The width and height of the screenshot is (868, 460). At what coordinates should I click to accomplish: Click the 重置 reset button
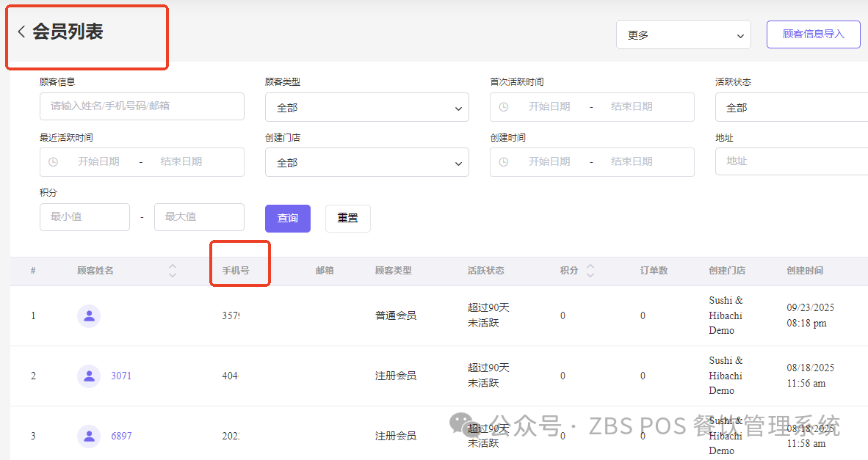point(347,219)
